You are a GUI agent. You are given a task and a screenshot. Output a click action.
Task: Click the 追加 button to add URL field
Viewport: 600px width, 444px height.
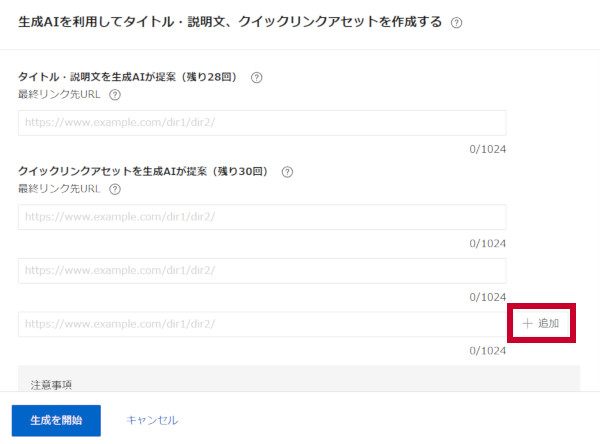tap(541, 323)
